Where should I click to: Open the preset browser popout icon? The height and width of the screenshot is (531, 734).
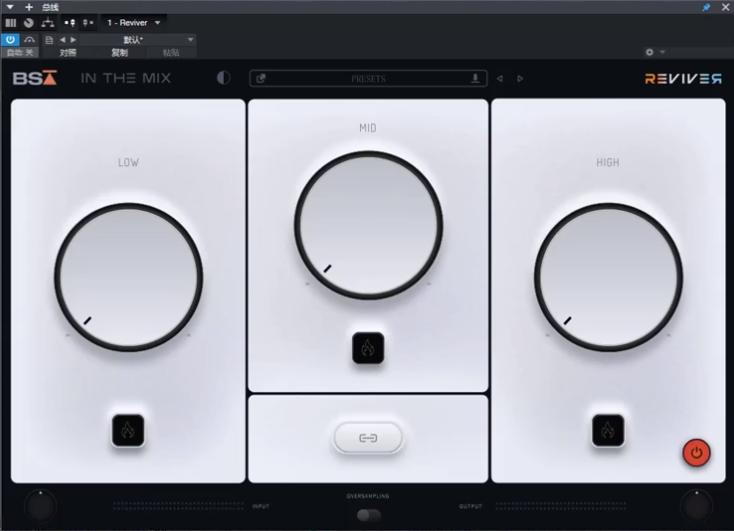(261, 78)
